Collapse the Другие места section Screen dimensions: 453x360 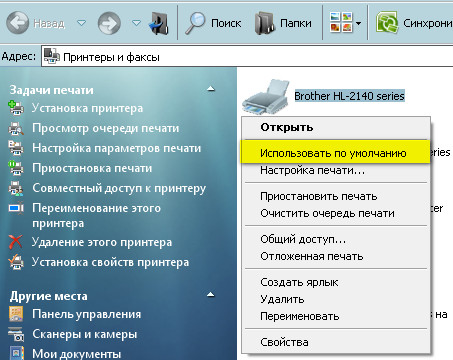pyautogui.click(x=211, y=295)
